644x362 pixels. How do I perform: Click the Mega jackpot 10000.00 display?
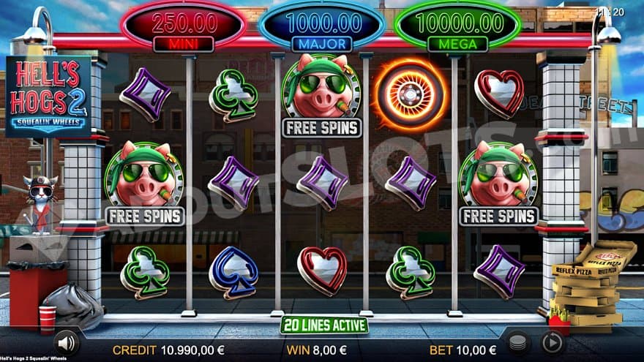(457, 26)
